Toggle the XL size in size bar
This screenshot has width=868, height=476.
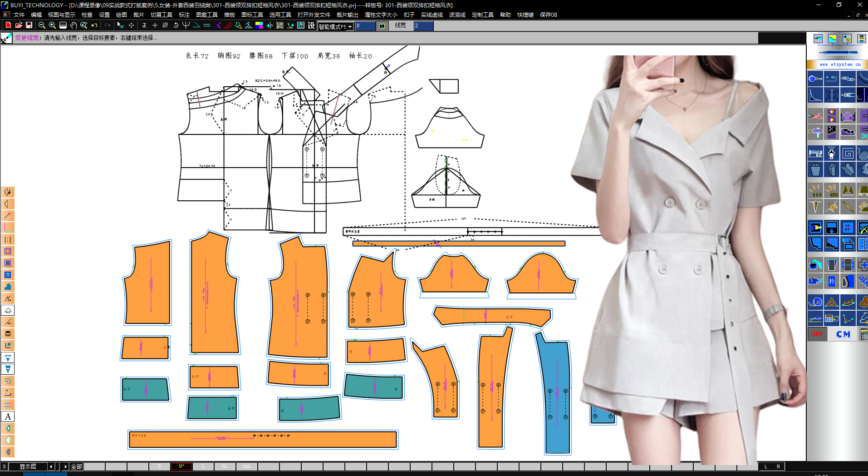coord(225,466)
